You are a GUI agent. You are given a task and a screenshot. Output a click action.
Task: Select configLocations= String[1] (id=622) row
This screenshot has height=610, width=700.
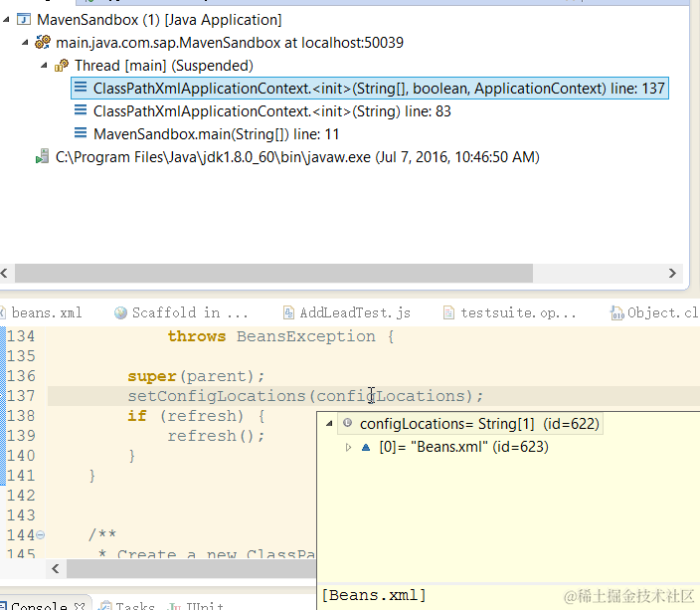pyautogui.click(x=470, y=424)
